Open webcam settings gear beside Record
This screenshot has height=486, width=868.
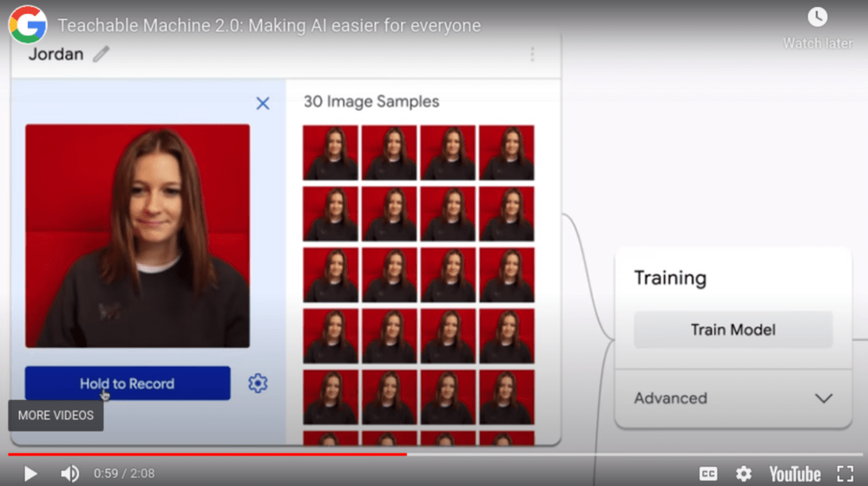(x=258, y=383)
